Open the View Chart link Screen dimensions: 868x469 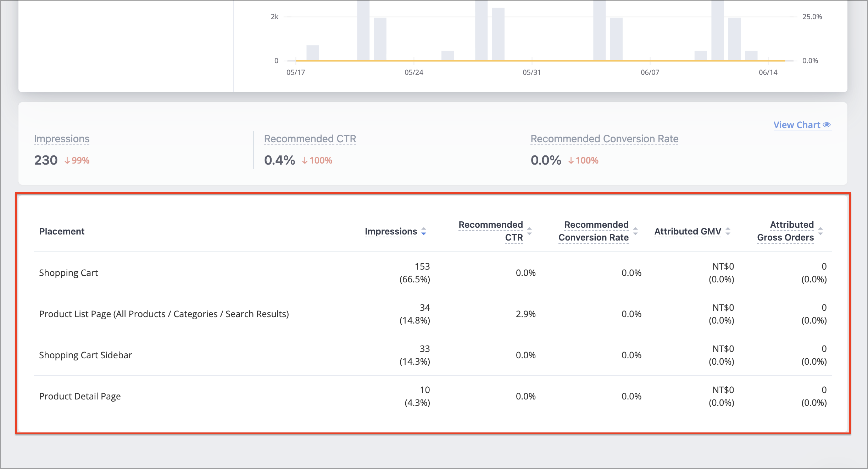tap(802, 125)
